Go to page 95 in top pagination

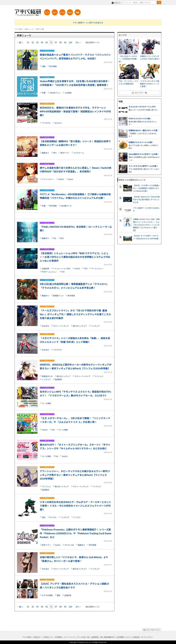[47, 42]
